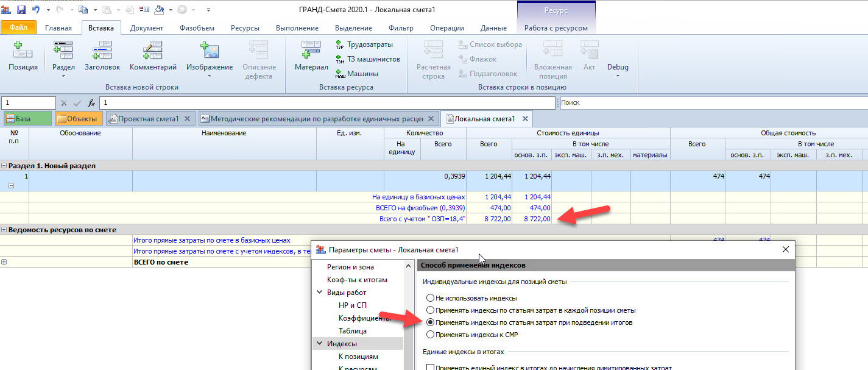
Task: Insert ТЗ машинистов resource
Action: [367, 59]
